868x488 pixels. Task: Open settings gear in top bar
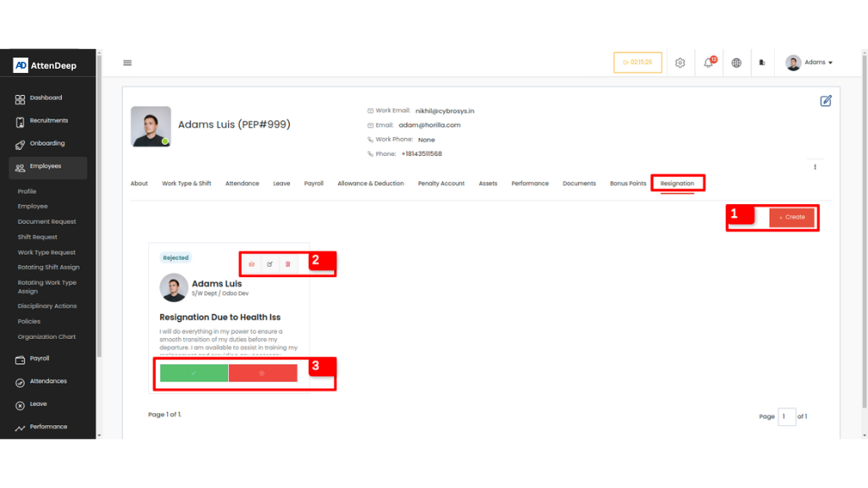click(x=680, y=63)
